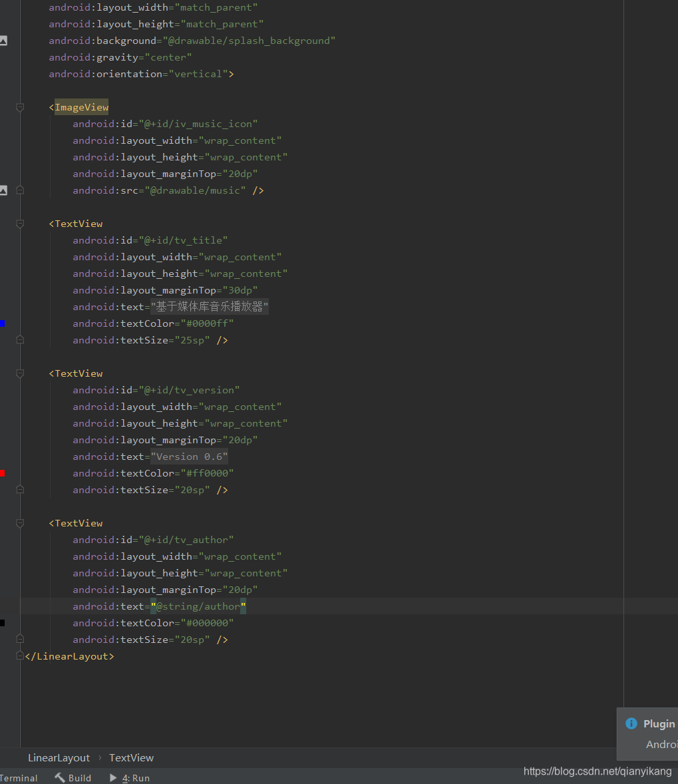The image size is (678, 784).
Task: Click the Run play triangle icon
Action: (x=113, y=777)
